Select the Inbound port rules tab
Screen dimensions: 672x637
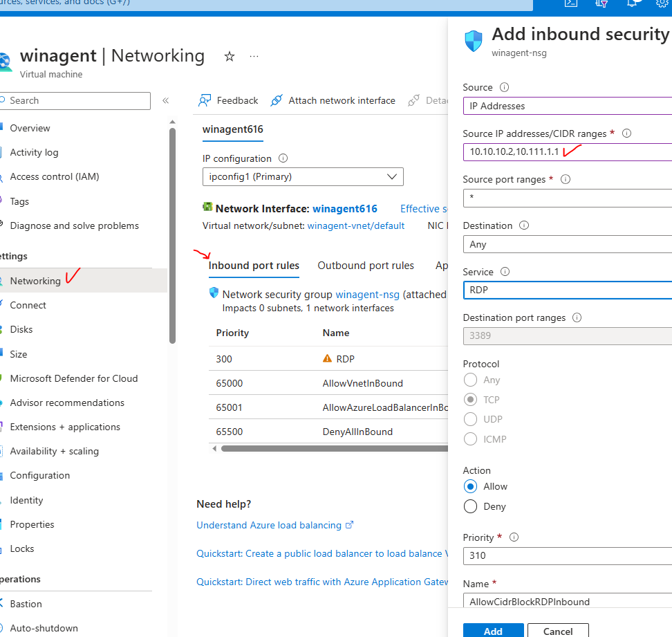[254, 265]
